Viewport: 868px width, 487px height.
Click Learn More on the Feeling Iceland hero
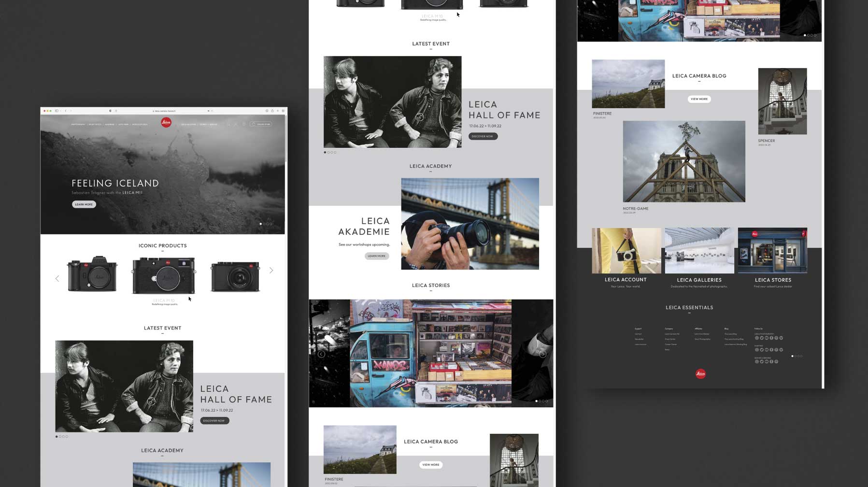[x=84, y=204]
